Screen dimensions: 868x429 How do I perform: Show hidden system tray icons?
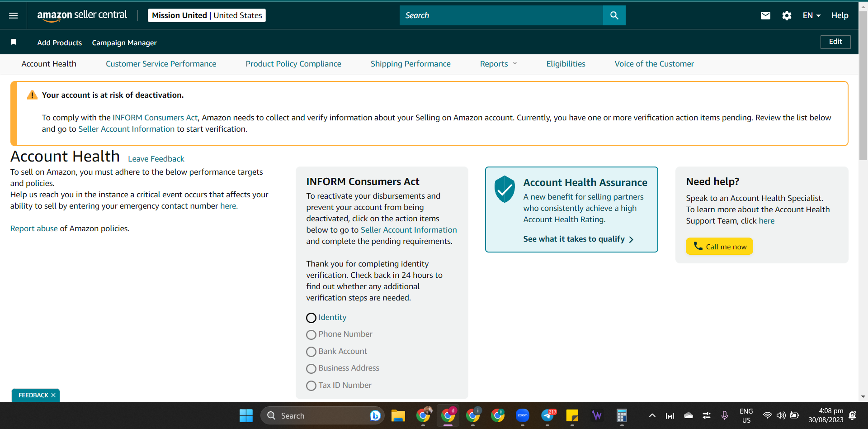tap(652, 415)
